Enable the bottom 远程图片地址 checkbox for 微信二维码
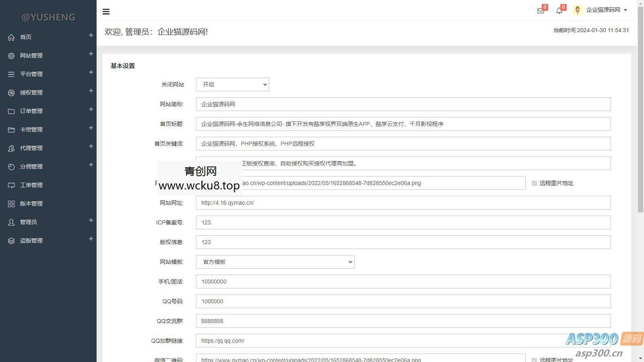Screen dimensions: 644x362 (x=534, y=360)
